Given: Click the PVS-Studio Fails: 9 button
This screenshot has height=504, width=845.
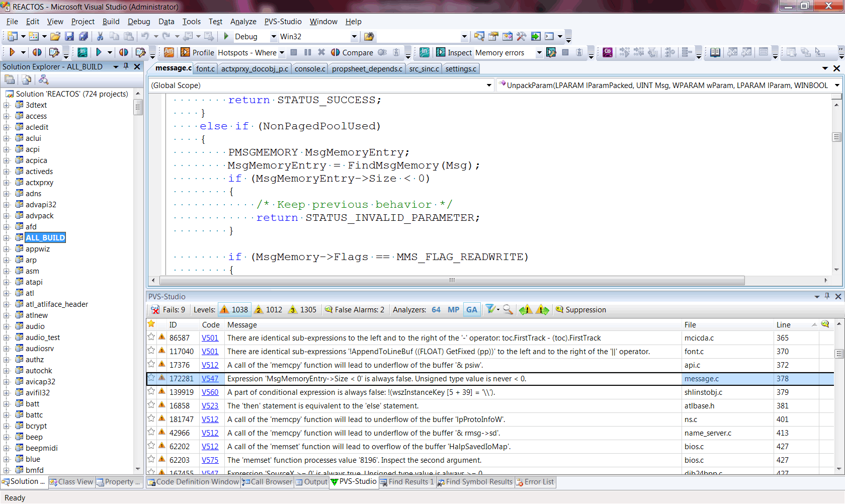Looking at the screenshot, I should pos(168,310).
